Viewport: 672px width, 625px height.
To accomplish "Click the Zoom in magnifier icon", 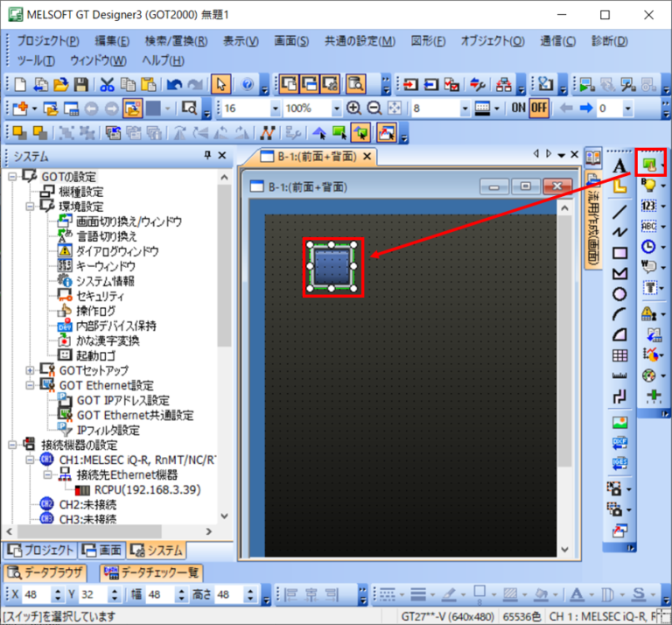I will click(353, 109).
